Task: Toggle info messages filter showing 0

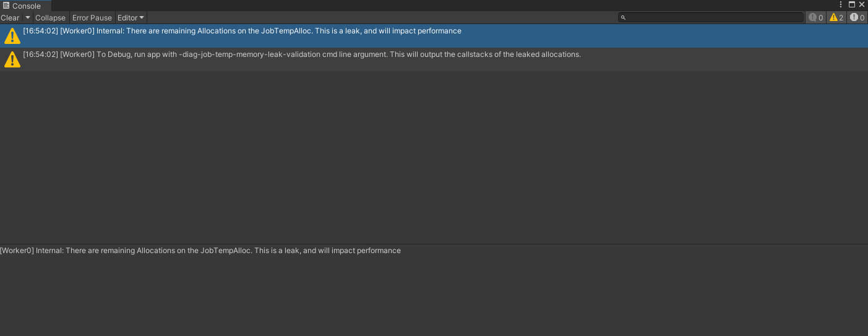Action: 816,18
